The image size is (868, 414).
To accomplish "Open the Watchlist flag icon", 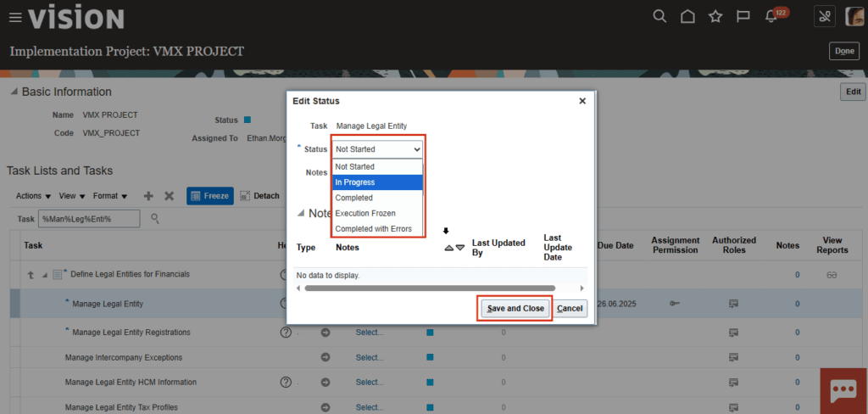I will click(743, 17).
